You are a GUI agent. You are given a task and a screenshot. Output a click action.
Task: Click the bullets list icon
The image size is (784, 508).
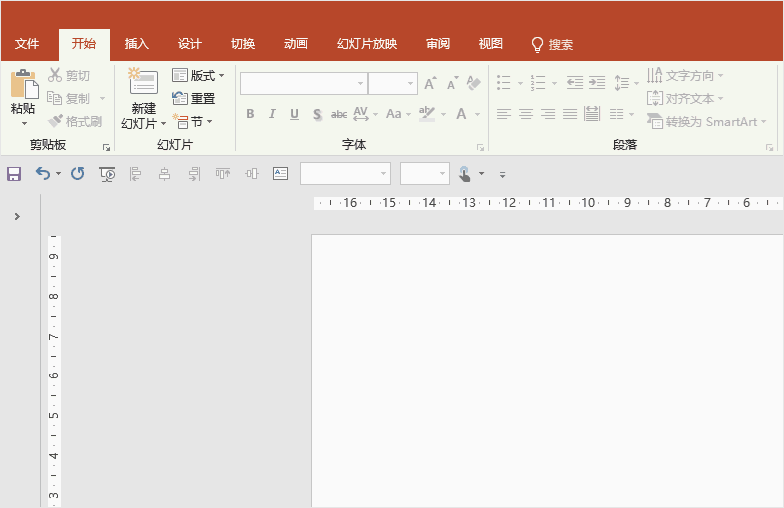click(504, 83)
